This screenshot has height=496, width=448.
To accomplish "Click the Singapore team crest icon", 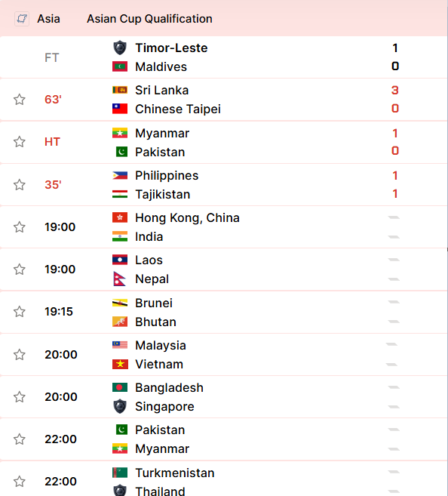I will click(x=120, y=406).
